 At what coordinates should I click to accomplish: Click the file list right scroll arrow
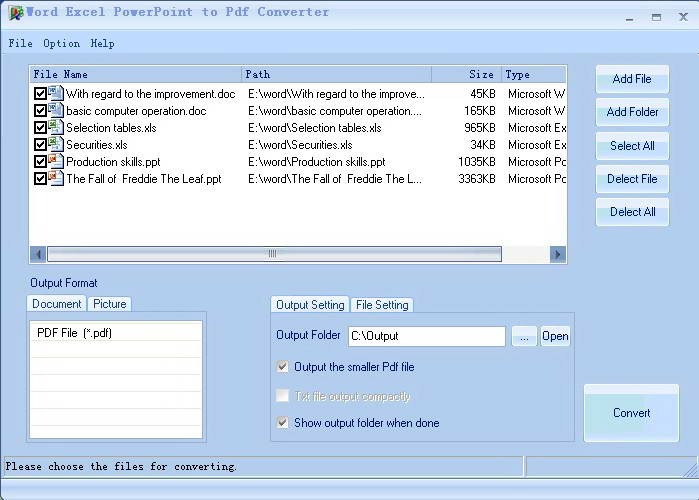click(x=558, y=254)
